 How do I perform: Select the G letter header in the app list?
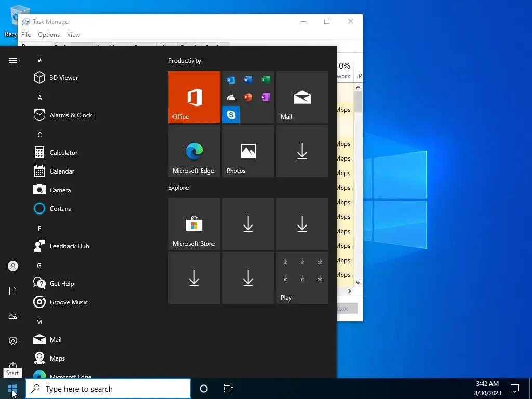pyautogui.click(x=39, y=265)
